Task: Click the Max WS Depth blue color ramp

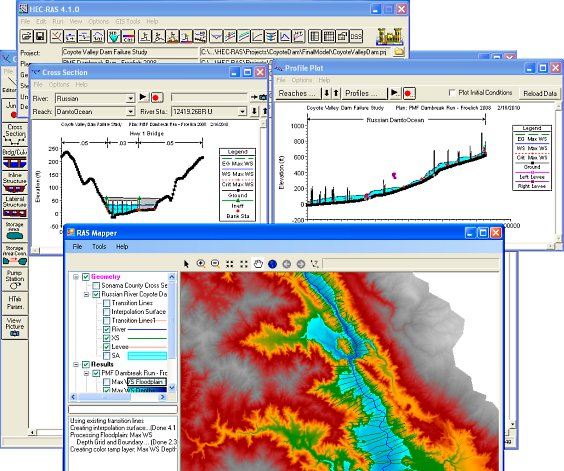Action: pos(147,390)
